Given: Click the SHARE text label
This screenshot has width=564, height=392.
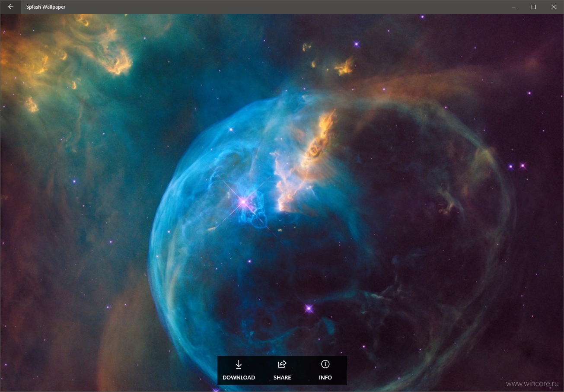Looking at the screenshot, I should (282, 378).
